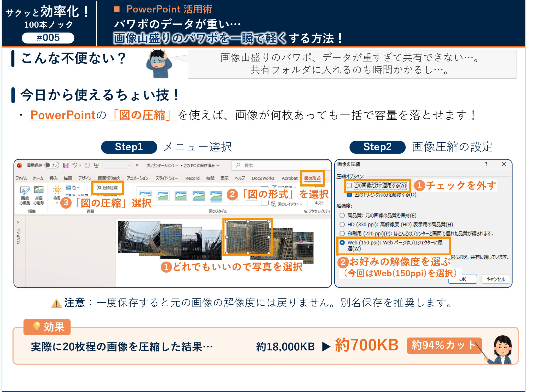552x392 pixels.
Task: Switch to the 描画 tab
Action: click(68, 178)
